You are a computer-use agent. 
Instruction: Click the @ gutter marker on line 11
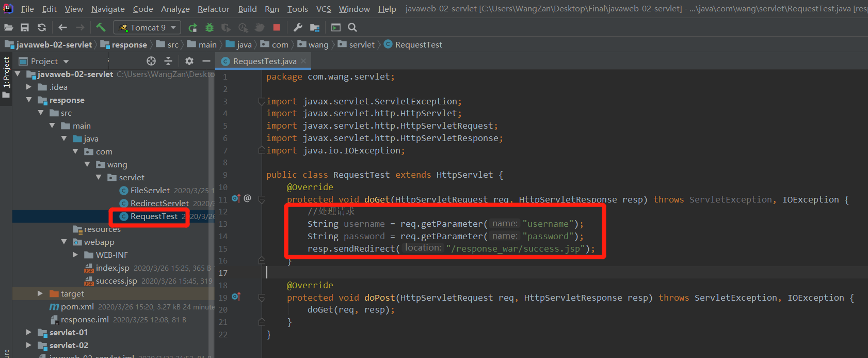(x=248, y=198)
